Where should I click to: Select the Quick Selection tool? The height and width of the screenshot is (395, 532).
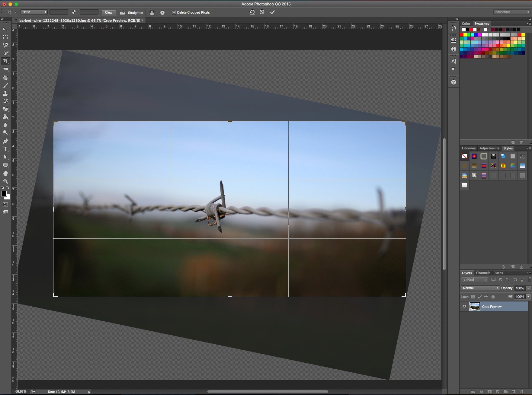click(x=5, y=53)
